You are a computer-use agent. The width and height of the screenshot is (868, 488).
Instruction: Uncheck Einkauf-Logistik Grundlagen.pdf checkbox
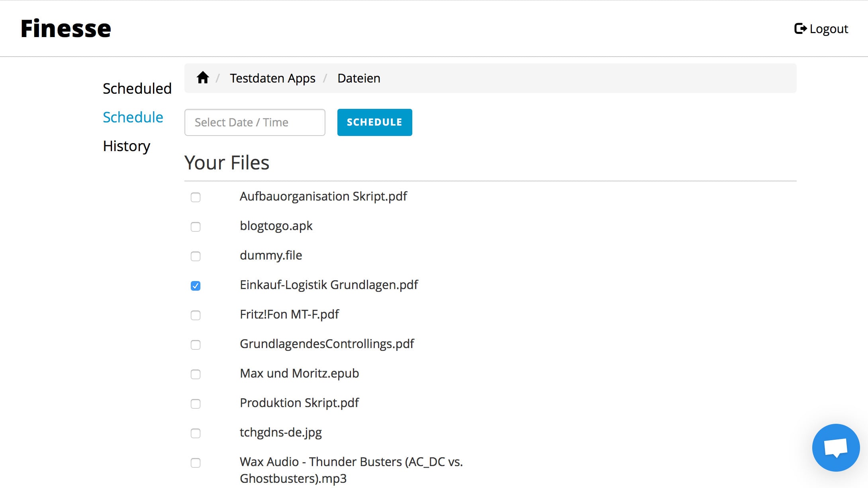click(x=196, y=286)
